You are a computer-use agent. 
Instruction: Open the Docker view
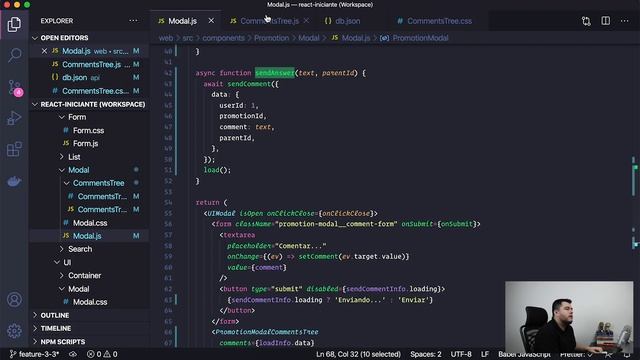(14, 181)
